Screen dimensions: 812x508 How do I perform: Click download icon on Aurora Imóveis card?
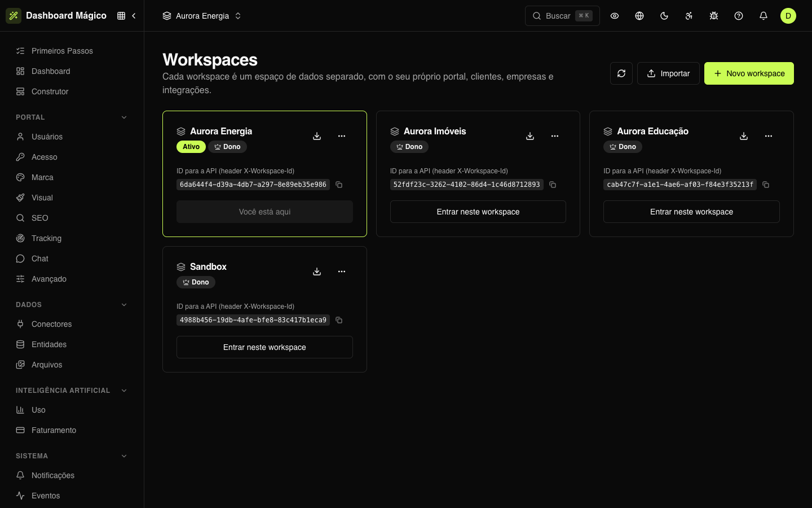pyautogui.click(x=530, y=136)
